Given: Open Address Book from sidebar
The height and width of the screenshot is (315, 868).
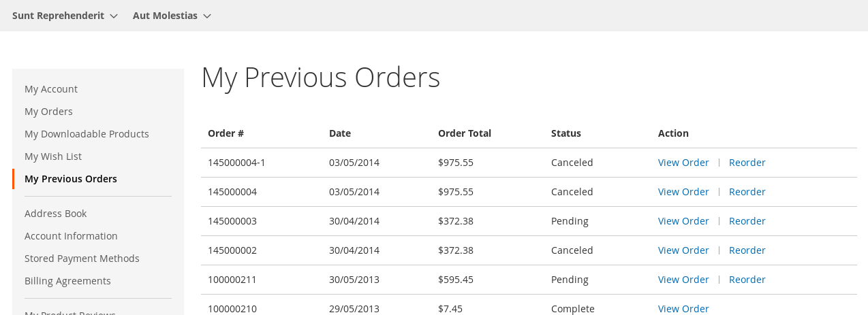Looking at the screenshot, I should [x=55, y=214].
